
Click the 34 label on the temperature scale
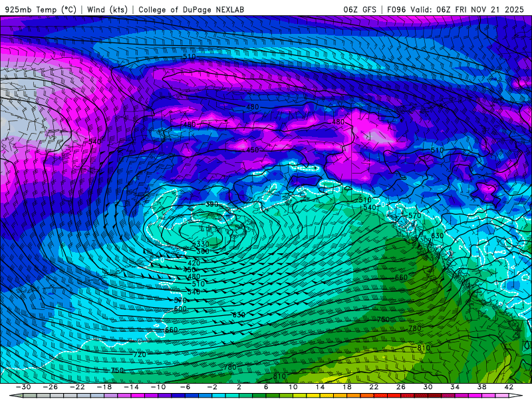click(x=455, y=387)
